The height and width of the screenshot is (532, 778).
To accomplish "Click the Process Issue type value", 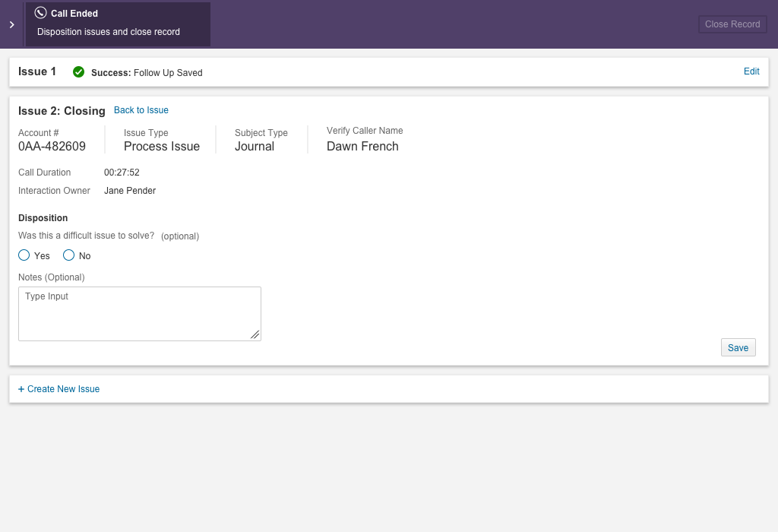I will point(162,147).
